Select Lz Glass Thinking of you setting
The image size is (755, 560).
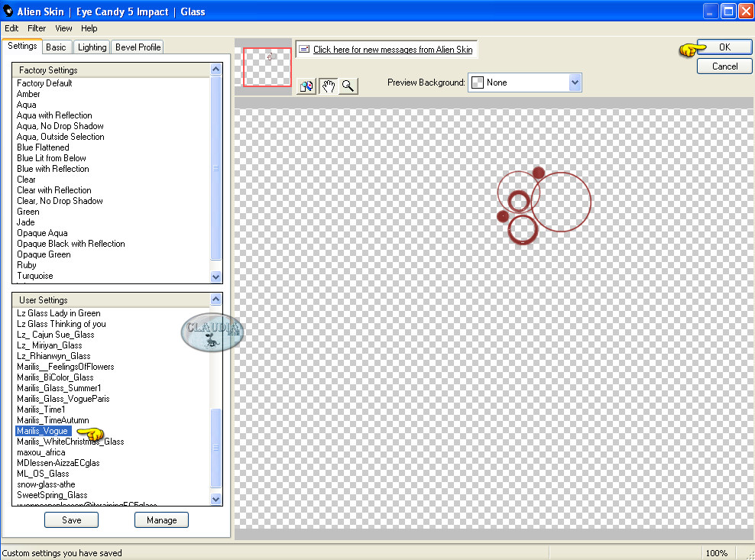[61, 324]
